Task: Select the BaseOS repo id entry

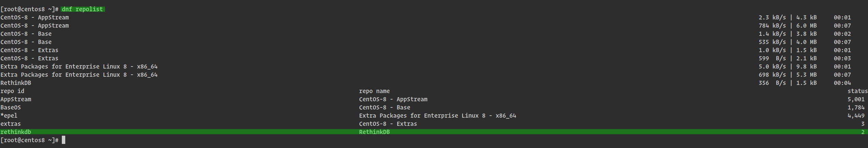Action: 11,107
